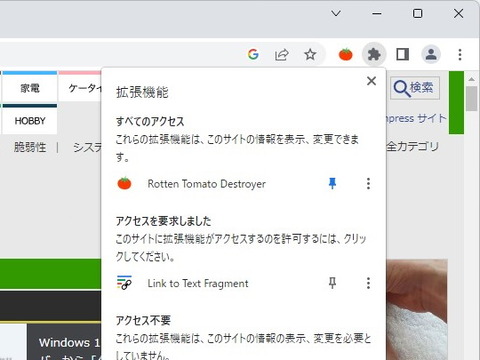Screen dimensions: 480x360
Task: Click the photo thumbnail beside the popup
Action: click(x=417, y=309)
